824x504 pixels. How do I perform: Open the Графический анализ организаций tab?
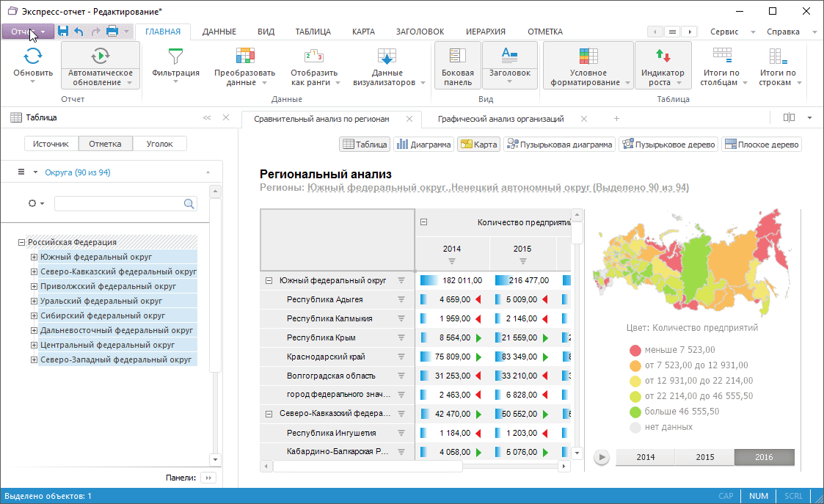[x=500, y=119]
